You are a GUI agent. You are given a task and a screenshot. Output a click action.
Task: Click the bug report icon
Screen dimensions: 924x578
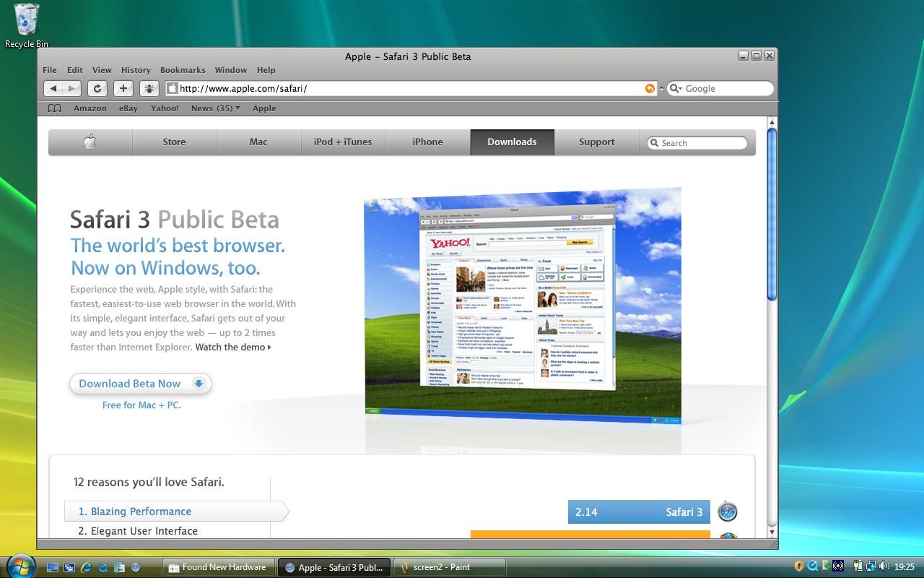[149, 88]
